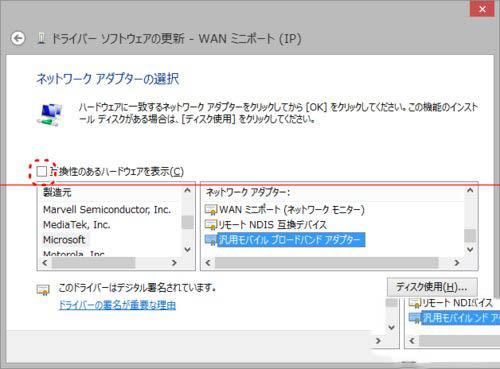Screen dimensions: 500x369
Task: Click the WAN ミニポート adapter certificate icon
Action: pyautogui.click(x=211, y=210)
